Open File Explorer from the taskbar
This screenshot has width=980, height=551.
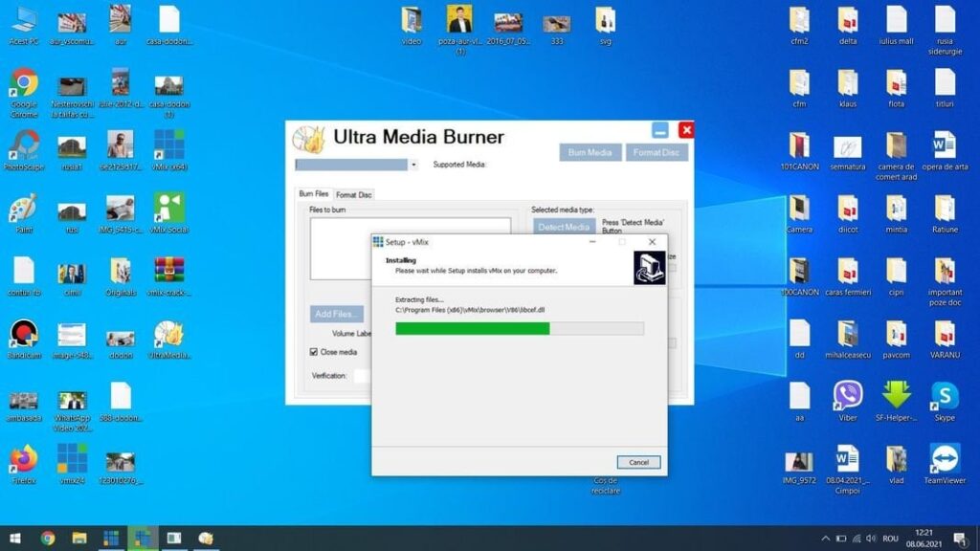(79, 538)
